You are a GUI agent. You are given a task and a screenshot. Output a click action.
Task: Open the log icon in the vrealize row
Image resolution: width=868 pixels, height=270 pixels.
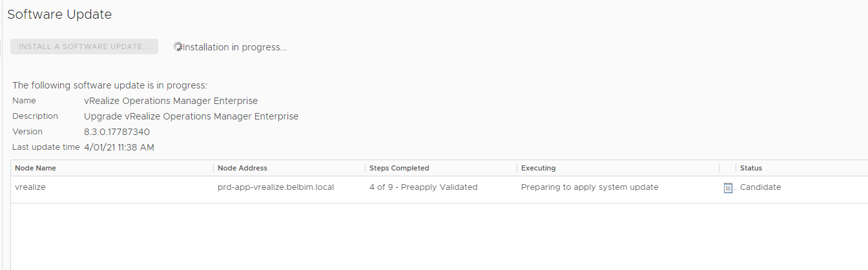click(728, 188)
